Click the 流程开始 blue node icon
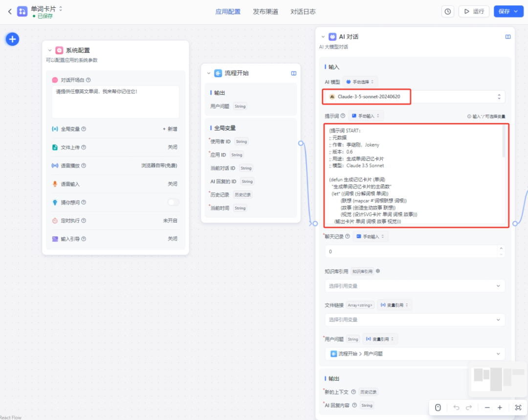 pos(218,73)
